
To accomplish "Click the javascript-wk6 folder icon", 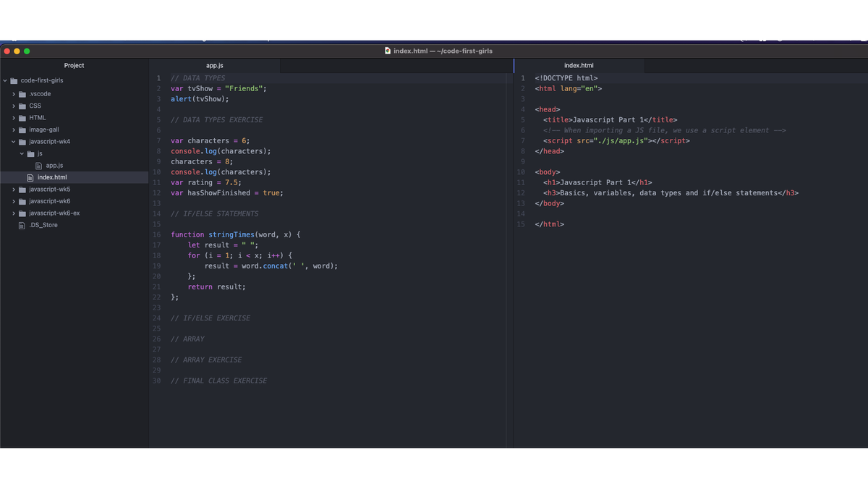I will pos(22,201).
